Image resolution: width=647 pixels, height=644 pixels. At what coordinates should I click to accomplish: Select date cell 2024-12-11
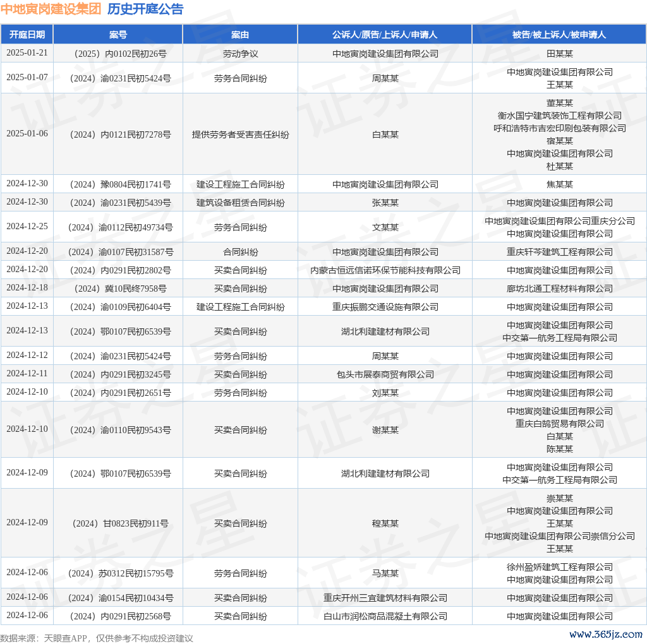tap(27, 374)
